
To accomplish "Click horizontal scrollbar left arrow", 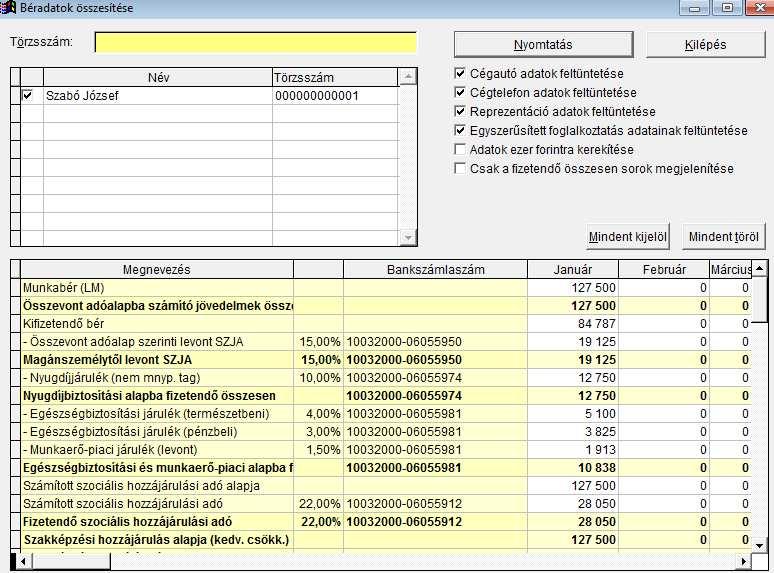I will pyautogui.click(x=22, y=561).
